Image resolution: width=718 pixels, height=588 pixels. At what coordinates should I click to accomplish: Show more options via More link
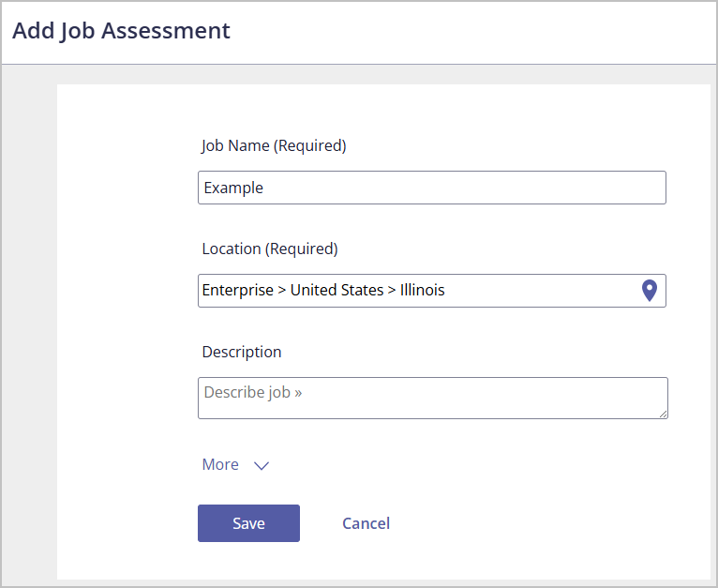coord(220,465)
